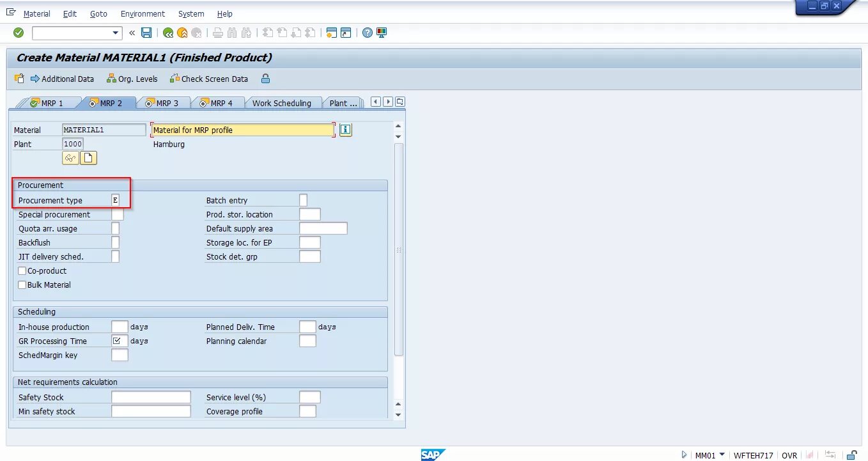Click the Batch entry field

click(x=303, y=200)
